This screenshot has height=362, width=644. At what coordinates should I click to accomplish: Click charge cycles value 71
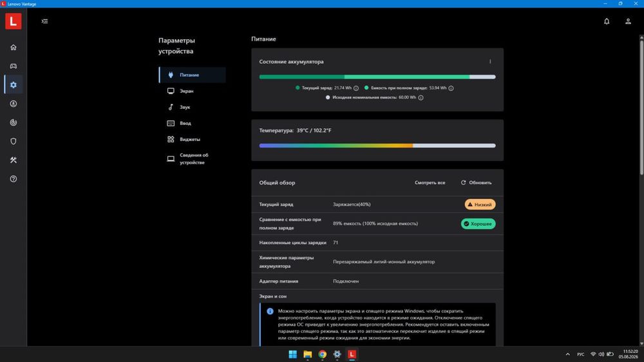point(336,242)
